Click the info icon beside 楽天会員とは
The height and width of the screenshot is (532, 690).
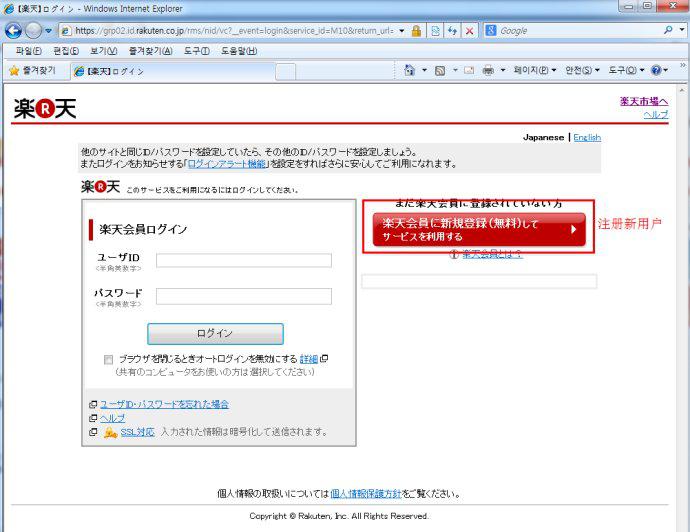454,254
